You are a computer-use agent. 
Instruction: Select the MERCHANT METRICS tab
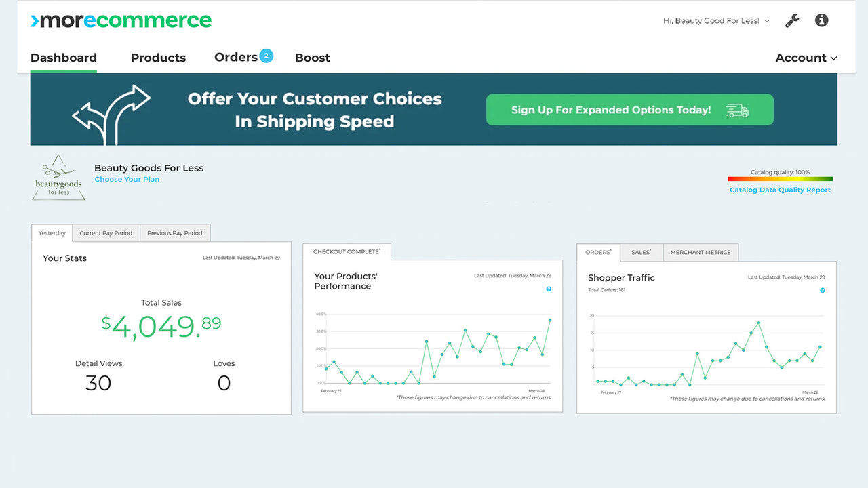click(x=701, y=252)
